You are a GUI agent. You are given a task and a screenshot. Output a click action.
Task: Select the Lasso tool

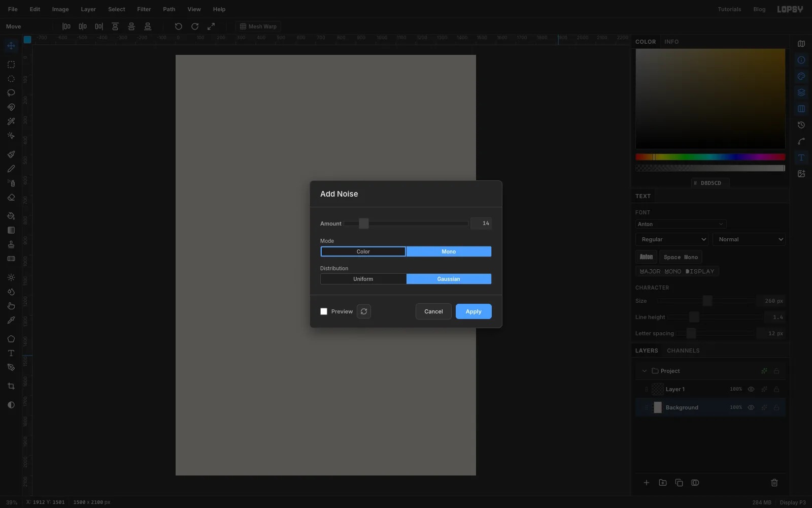pos(11,93)
